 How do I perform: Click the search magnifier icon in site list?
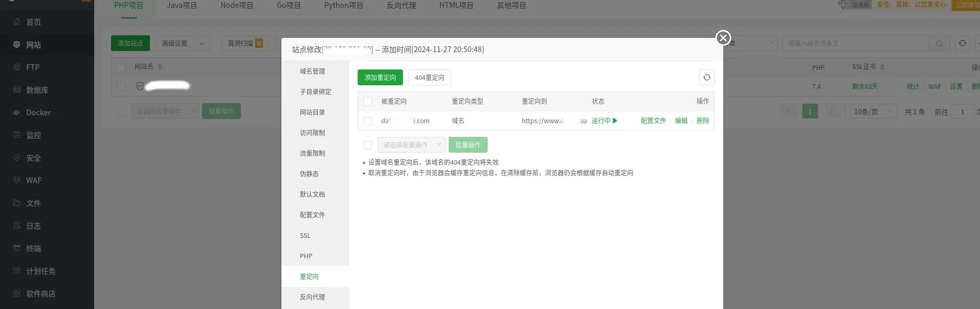click(939, 43)
